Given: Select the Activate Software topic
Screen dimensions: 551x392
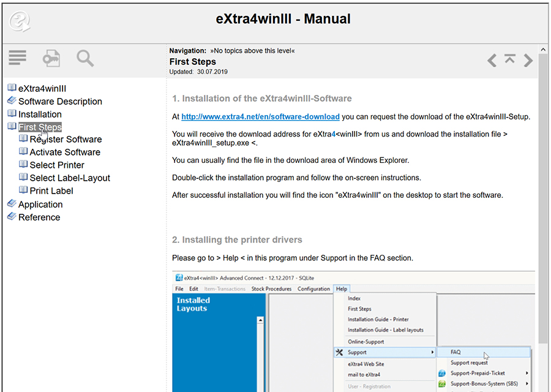Looking at the screenshot, I should (64, 152).
